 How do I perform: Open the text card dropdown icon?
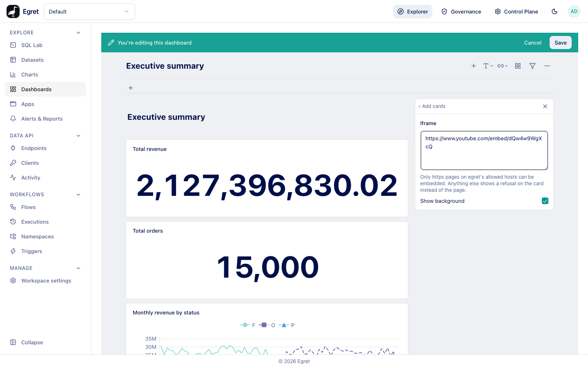point(488,66)
